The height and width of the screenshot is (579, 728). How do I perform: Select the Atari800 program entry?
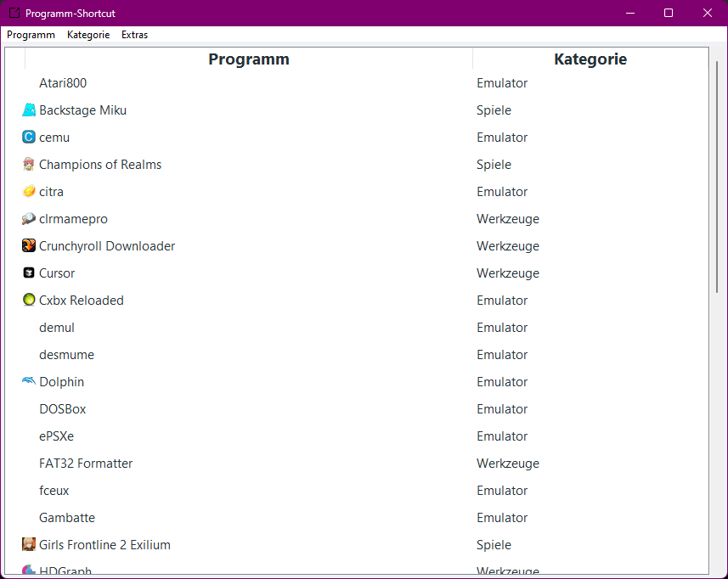point(63,83)
